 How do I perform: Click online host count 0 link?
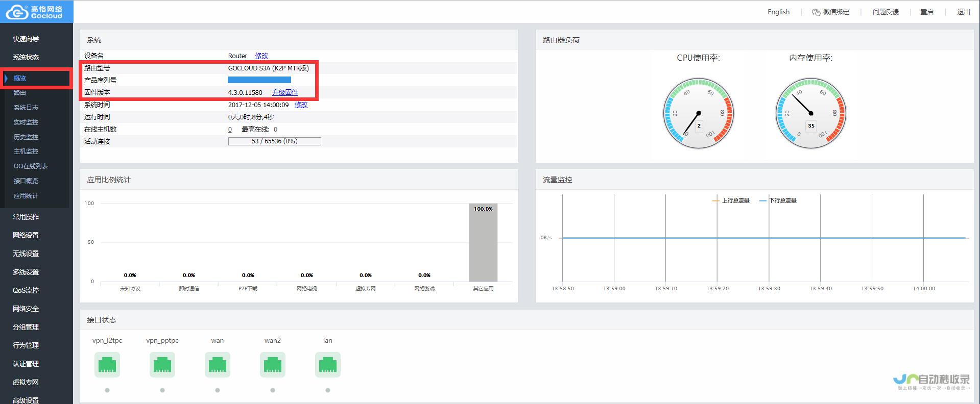[230, 130]
